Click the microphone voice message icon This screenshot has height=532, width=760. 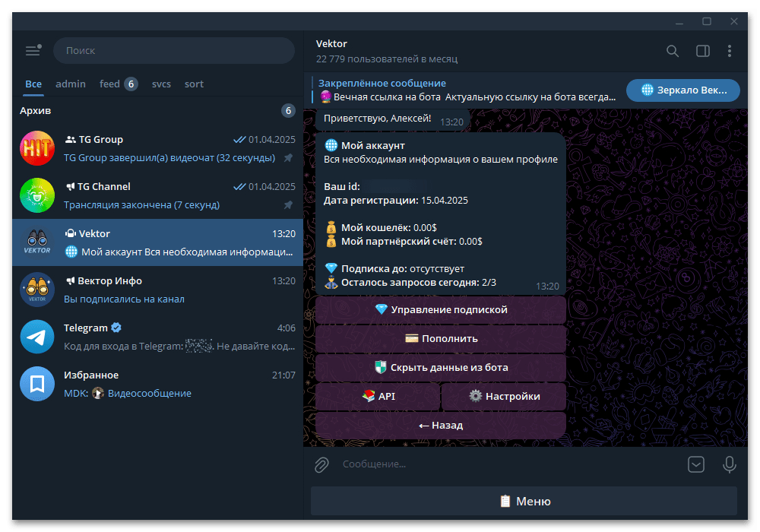(x=729, y=464)
